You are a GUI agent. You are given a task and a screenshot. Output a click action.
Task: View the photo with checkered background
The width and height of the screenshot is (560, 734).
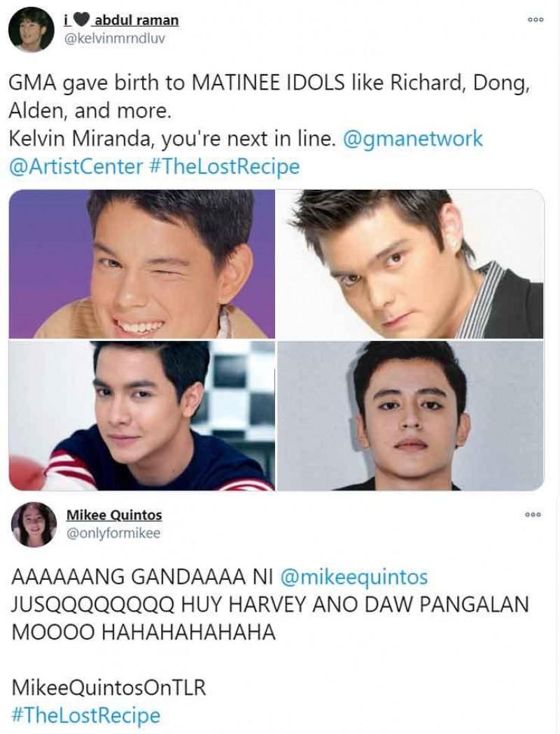142,415
